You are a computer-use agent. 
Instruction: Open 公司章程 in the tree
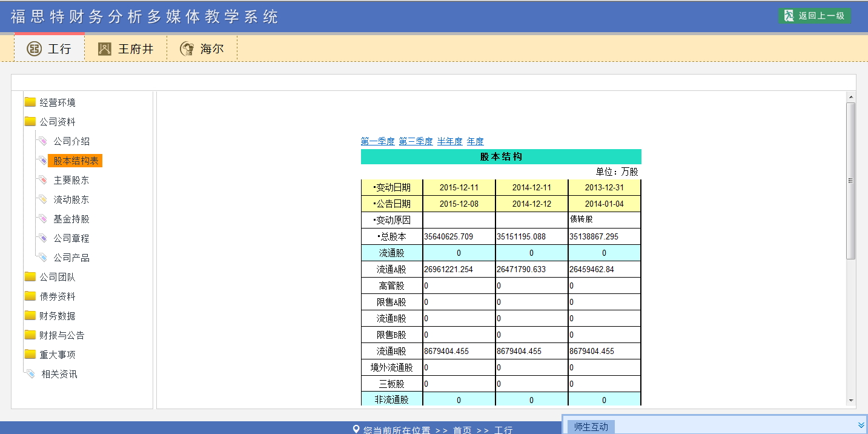point(71,238)
